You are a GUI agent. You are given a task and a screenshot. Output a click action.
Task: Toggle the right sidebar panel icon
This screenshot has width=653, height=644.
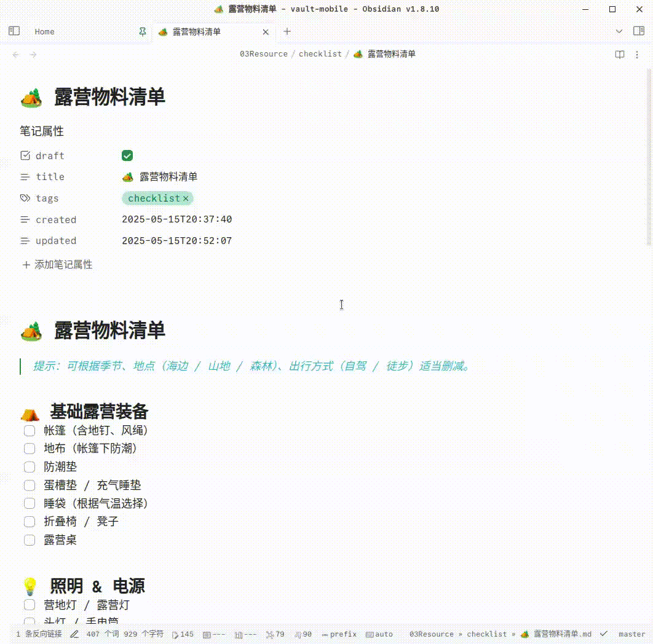(638, 31)
